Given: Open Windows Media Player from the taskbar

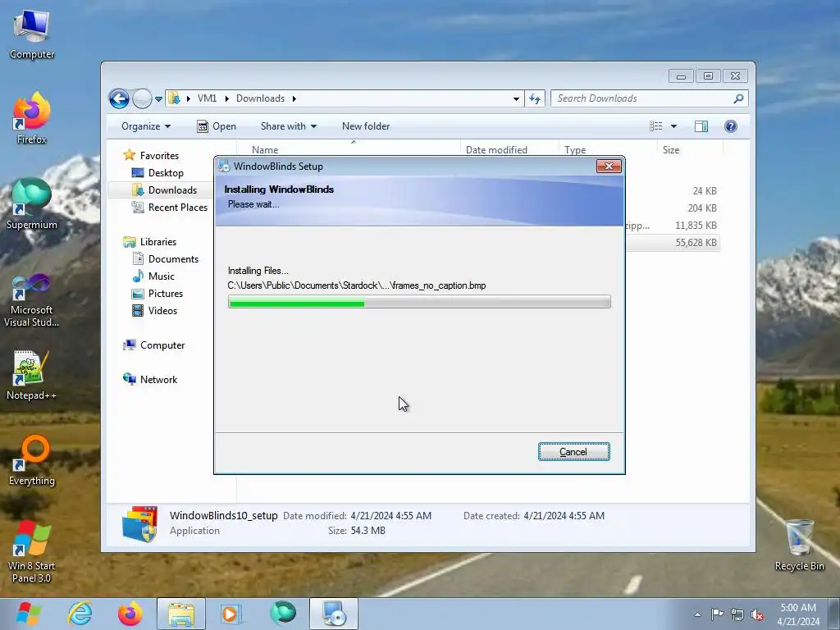Looking at the screenshot, I should [231, 614].
